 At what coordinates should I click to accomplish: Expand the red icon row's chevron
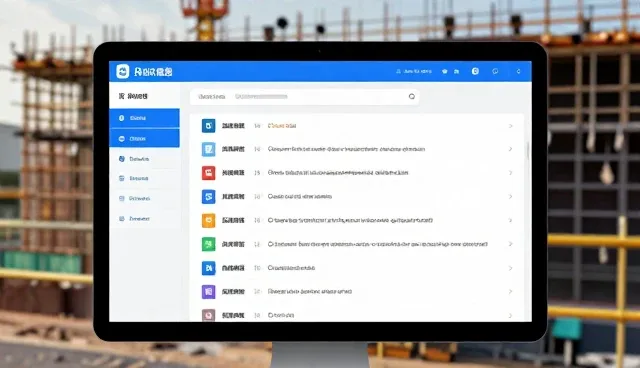510,173
